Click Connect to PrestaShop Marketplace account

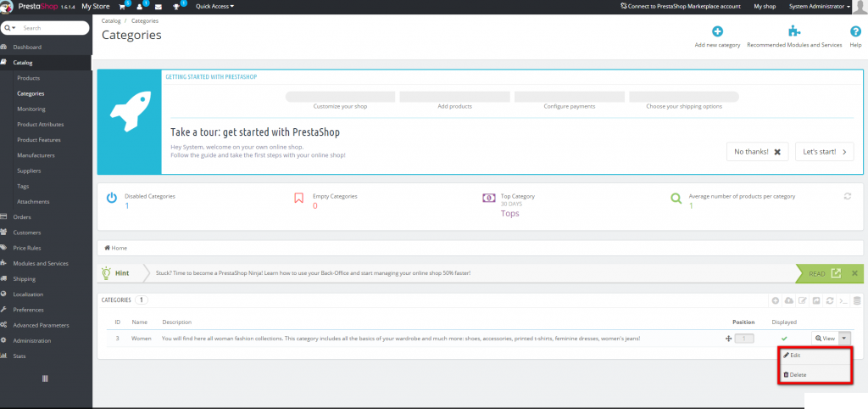(x=681, y=7)
